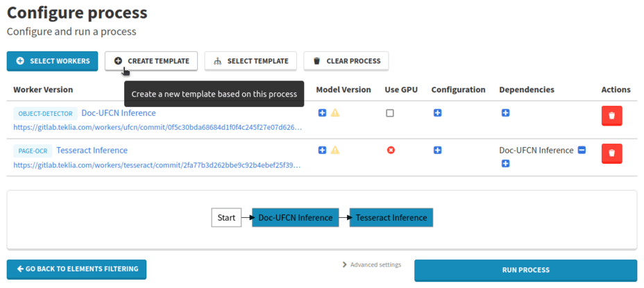The width and height of the screenshot is (644, 288).
Task: Enable Use GPU for Doc-UFCN Inference
Action: [390, 113]
